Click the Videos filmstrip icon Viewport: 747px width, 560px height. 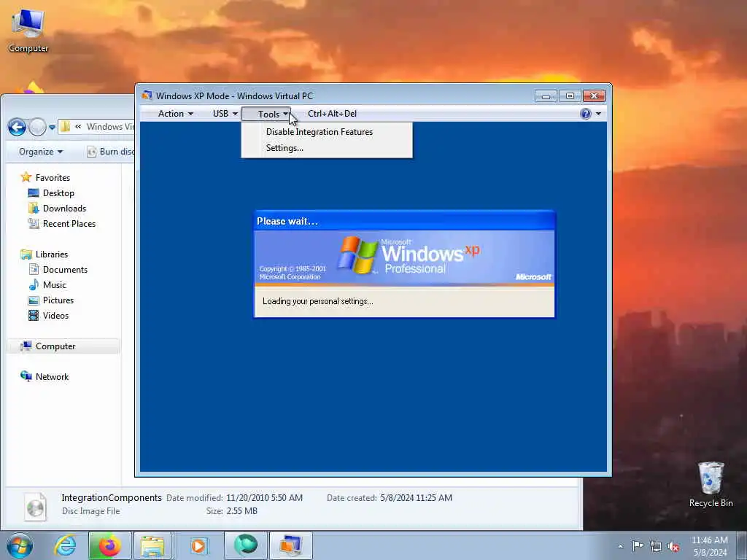(34, 315)
